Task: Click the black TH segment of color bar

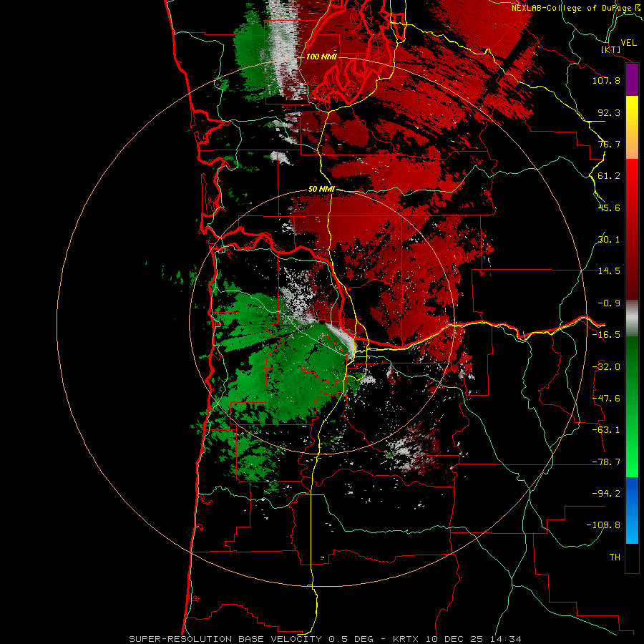Action: tap(632, 557)
